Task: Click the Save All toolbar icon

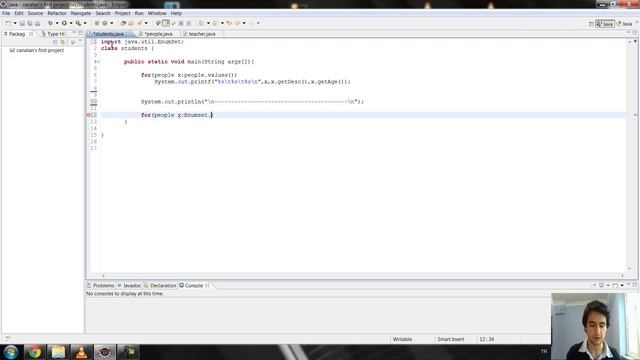Action: [30, 23]
